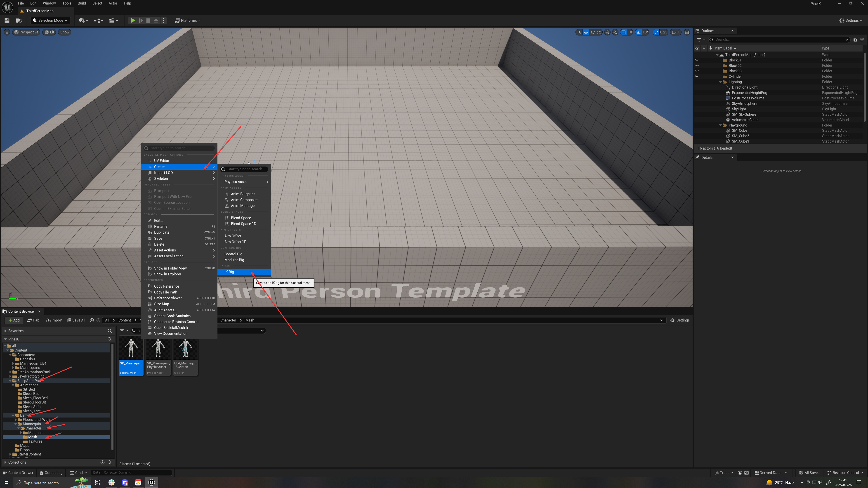Click Save All in the Content Browser
The width and height of the screenshot is (868, 488).
point(76,320)
